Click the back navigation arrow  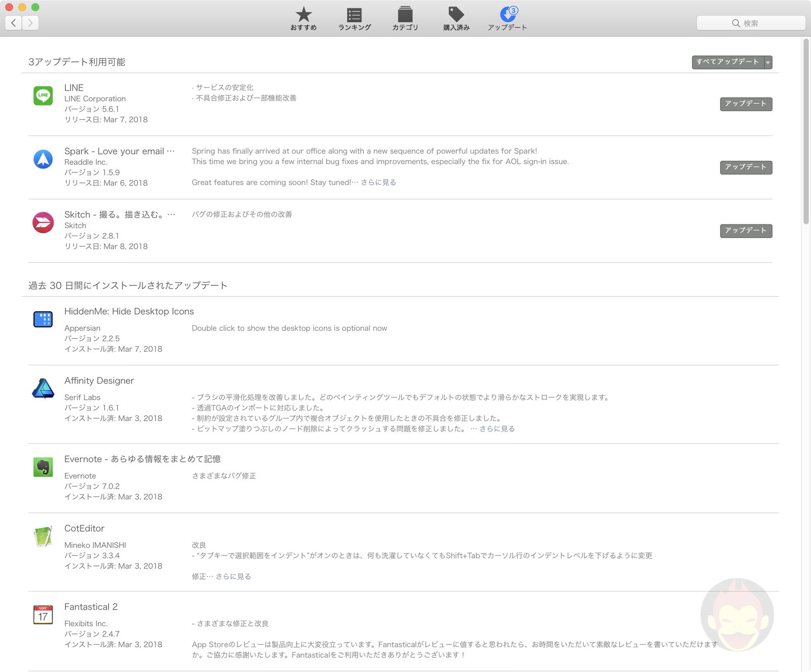tap(13, 23)
